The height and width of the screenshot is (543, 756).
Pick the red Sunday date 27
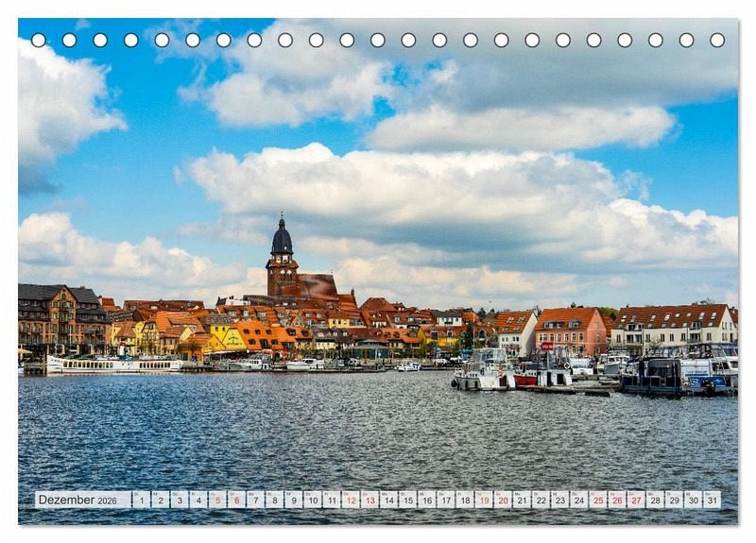click(x=636, y=500)
